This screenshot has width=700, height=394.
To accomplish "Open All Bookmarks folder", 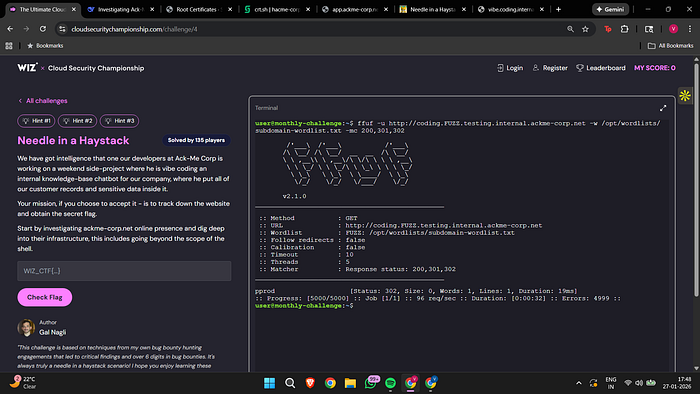I will 671,46.
